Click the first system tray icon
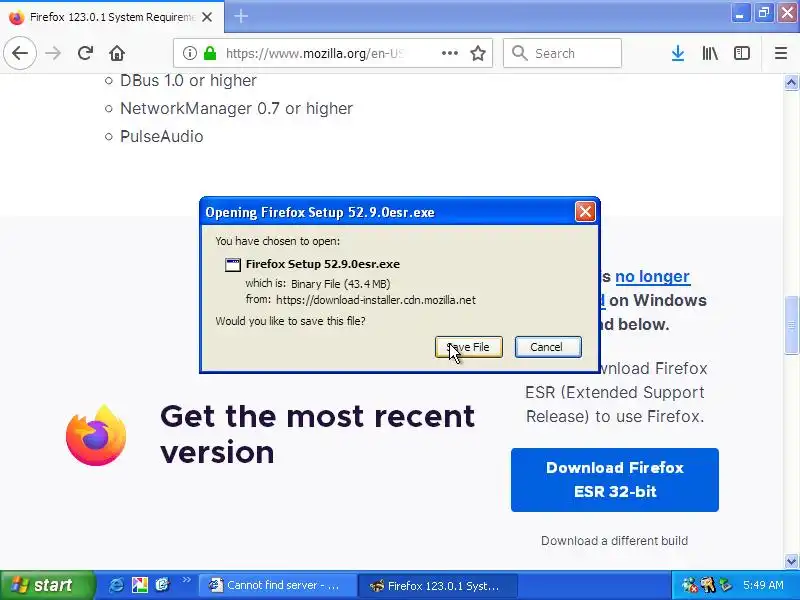The image size is (800, 600). pos(689,585)
